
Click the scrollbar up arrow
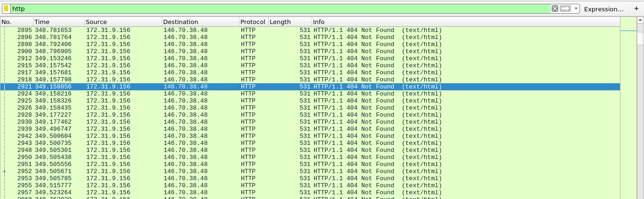click(640, 22)
